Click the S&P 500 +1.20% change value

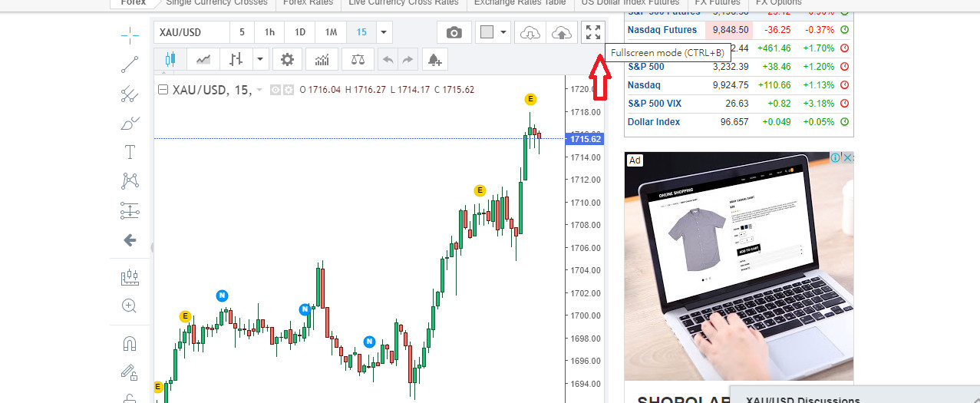pos(820,67)
